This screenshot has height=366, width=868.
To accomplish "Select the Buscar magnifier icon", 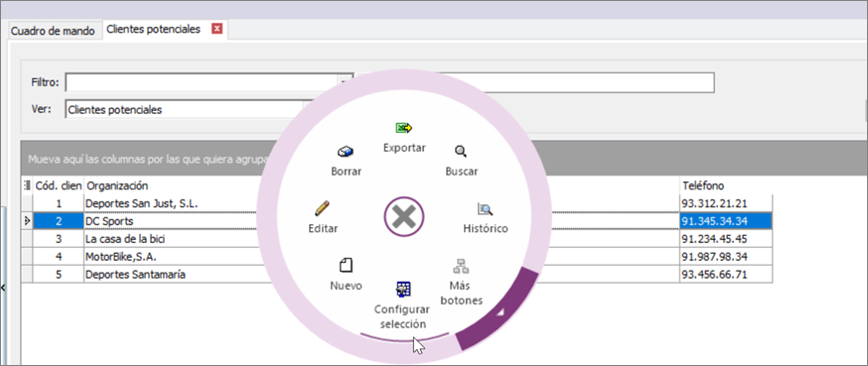I will [461, 151].
